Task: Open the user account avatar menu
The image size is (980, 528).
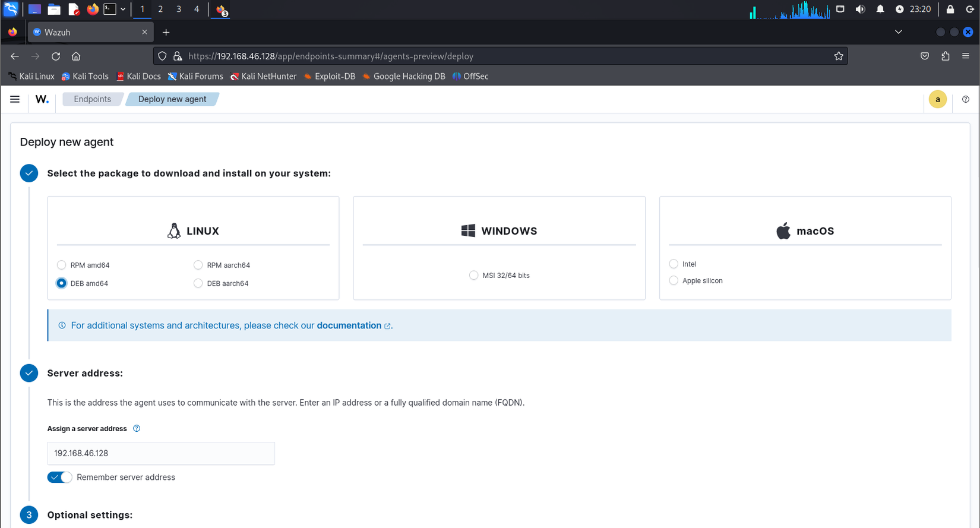Action: tap(938, 100)
